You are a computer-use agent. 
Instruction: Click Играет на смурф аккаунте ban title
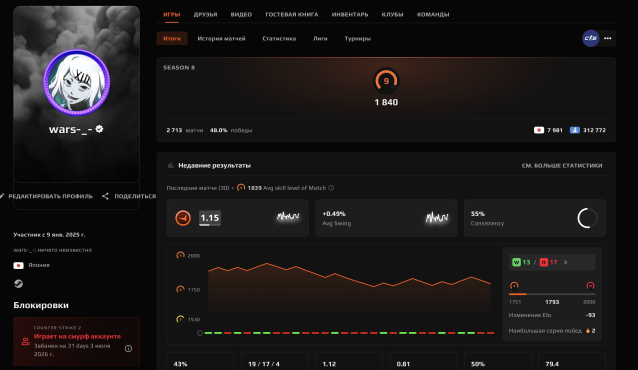[77, 336]
